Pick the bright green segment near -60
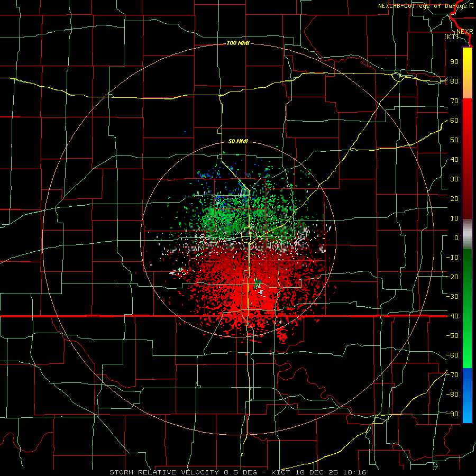Viewport: 476px width, 476px height. pos(467,354)
